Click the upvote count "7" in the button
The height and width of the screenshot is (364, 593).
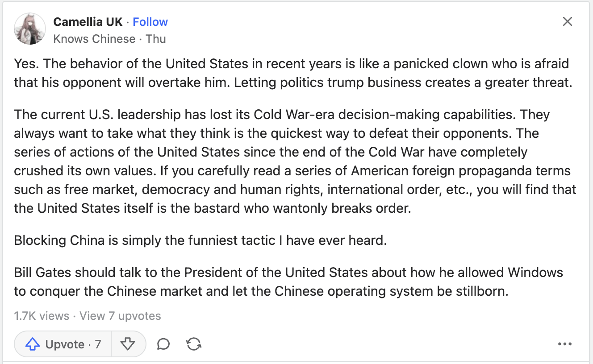[98, 344]
